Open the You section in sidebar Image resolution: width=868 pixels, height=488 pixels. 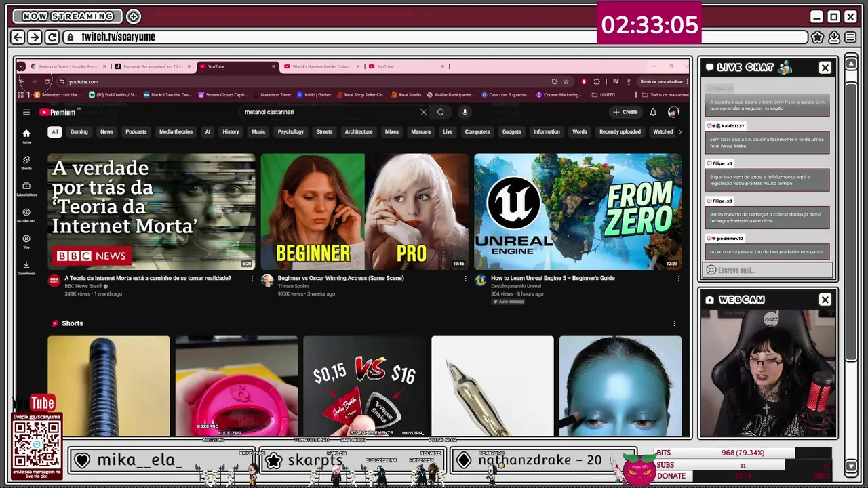(x=26, y=241)
